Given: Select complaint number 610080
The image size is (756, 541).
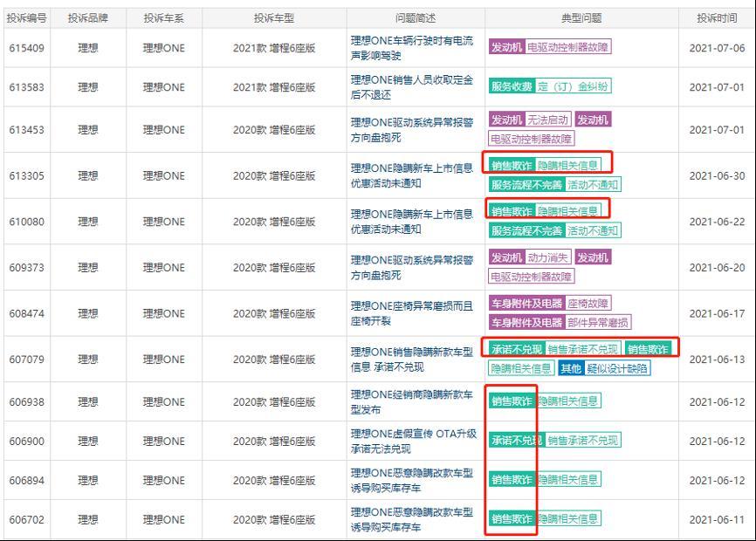Looking at the screenshot, I should [26, 222].
